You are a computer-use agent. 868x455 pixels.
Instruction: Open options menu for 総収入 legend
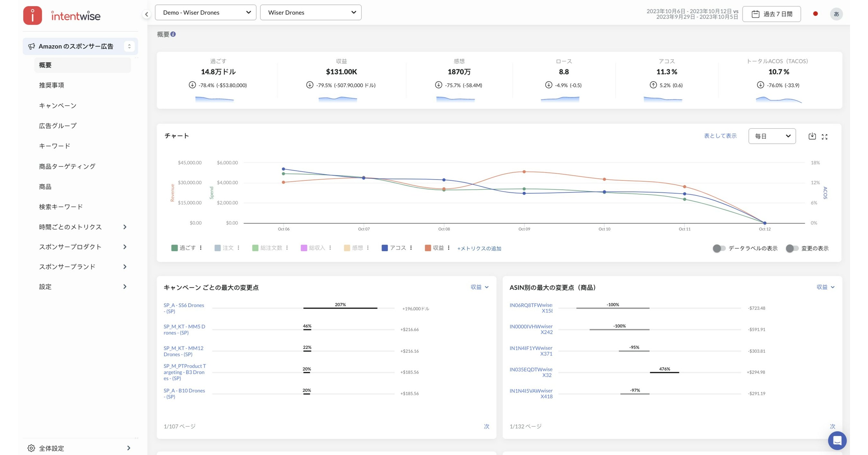click(330, 248)
